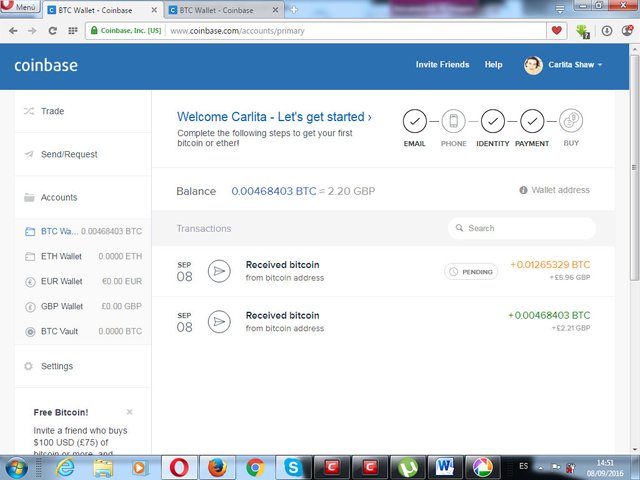This screenshot has height=480, width=640.
Task: Click the IDENTITY step check icon
Action: pyautogui.click(x=493, y=121)
